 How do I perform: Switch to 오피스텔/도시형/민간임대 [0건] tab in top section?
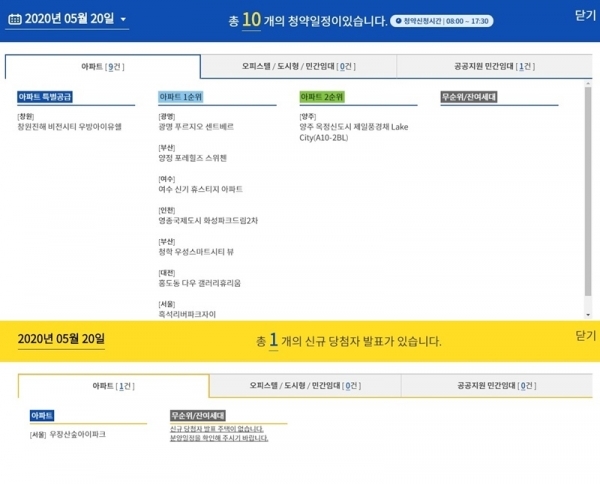pos(298,67)
